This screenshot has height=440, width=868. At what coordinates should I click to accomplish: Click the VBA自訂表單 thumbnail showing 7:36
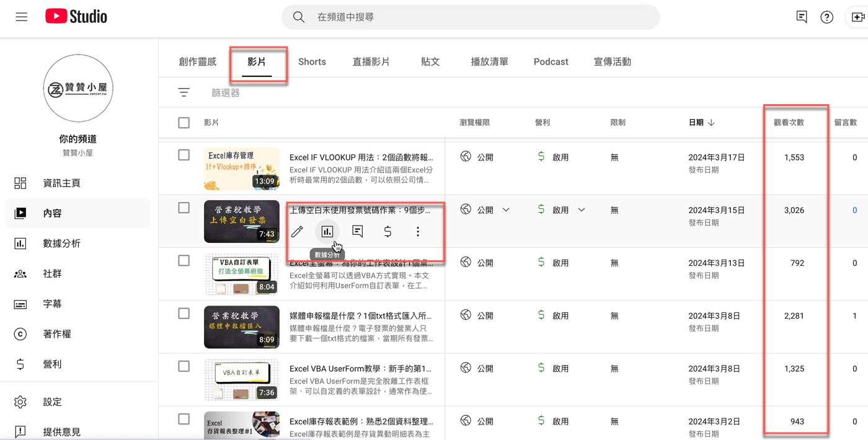(x=242, y=380)
